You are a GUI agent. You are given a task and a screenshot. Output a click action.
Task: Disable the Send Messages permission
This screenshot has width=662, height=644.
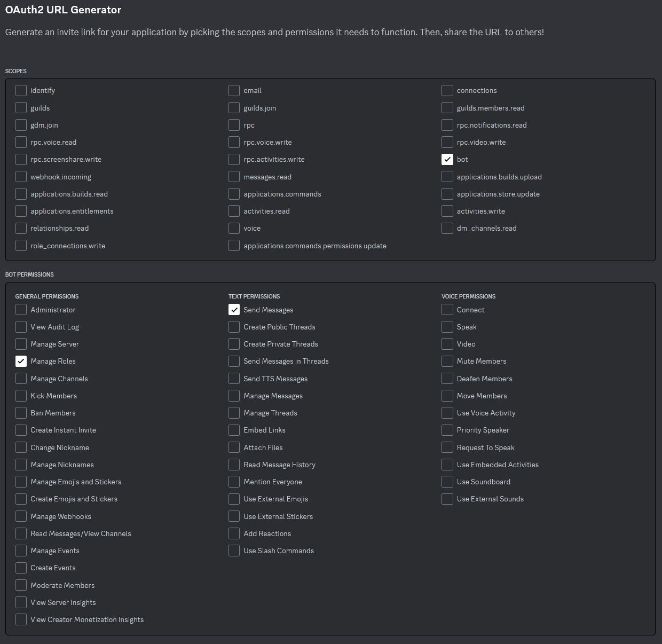tap(234, 310)
